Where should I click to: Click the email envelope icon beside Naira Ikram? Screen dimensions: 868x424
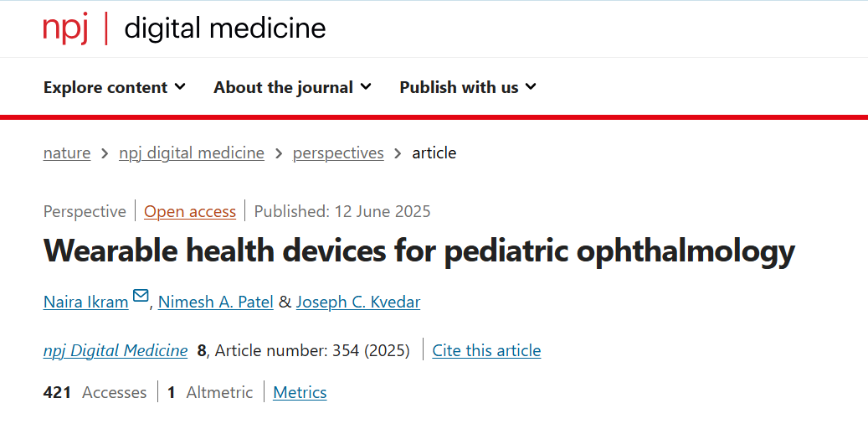click(x=141, y=296)
